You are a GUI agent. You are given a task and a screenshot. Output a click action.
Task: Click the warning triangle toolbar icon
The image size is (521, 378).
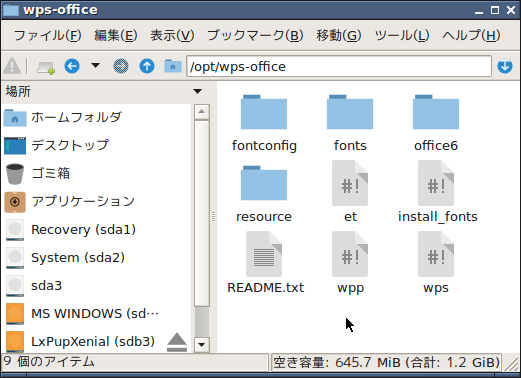[x=12, y=66]
